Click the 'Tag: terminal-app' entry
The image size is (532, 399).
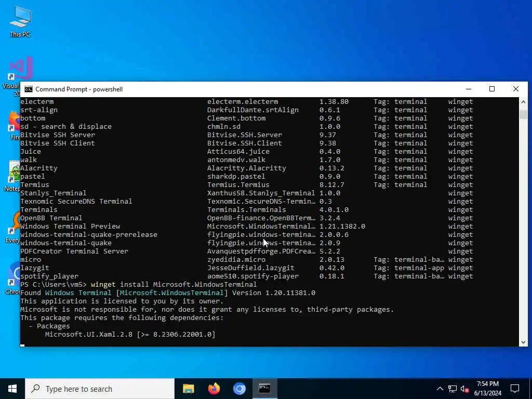tap(409, 268)
